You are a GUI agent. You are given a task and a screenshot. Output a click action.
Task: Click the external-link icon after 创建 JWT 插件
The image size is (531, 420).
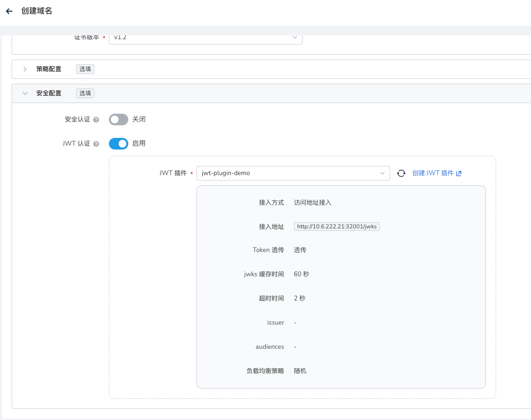[x=459, y=173]
